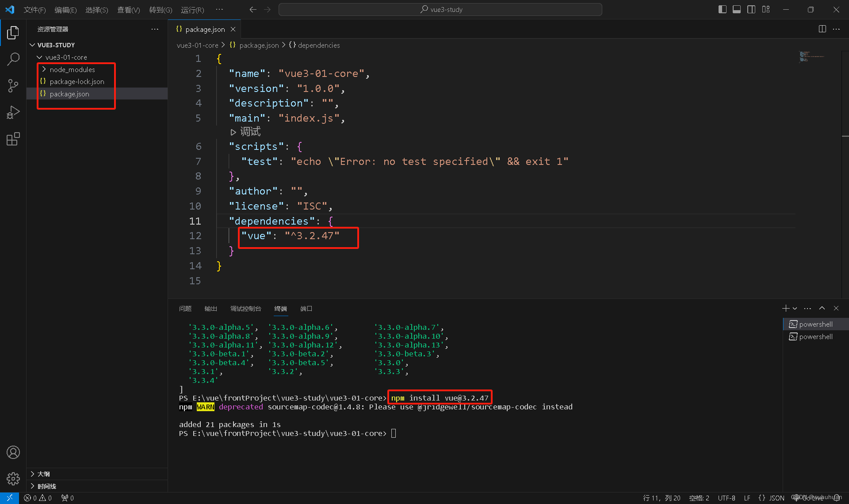This screenshot has height=504, width=849.
Task: Click the remote window status bar icon
Action: (x=9, y=498)
